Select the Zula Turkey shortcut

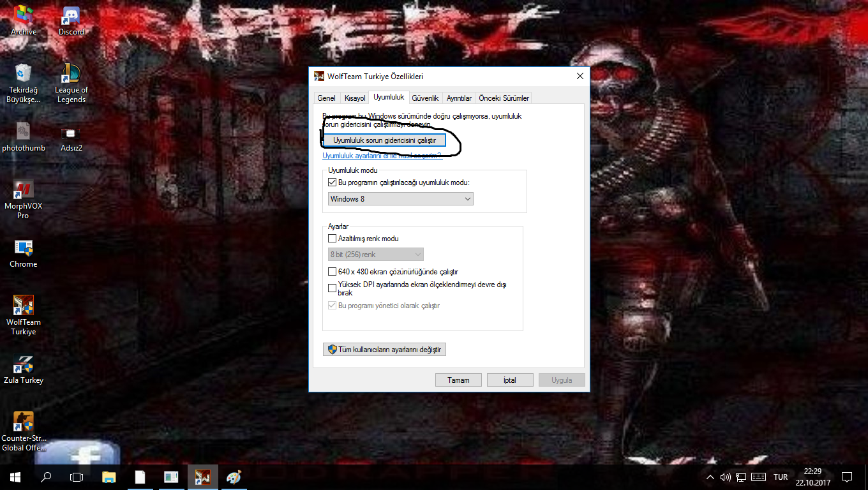[x=24, y=369]
